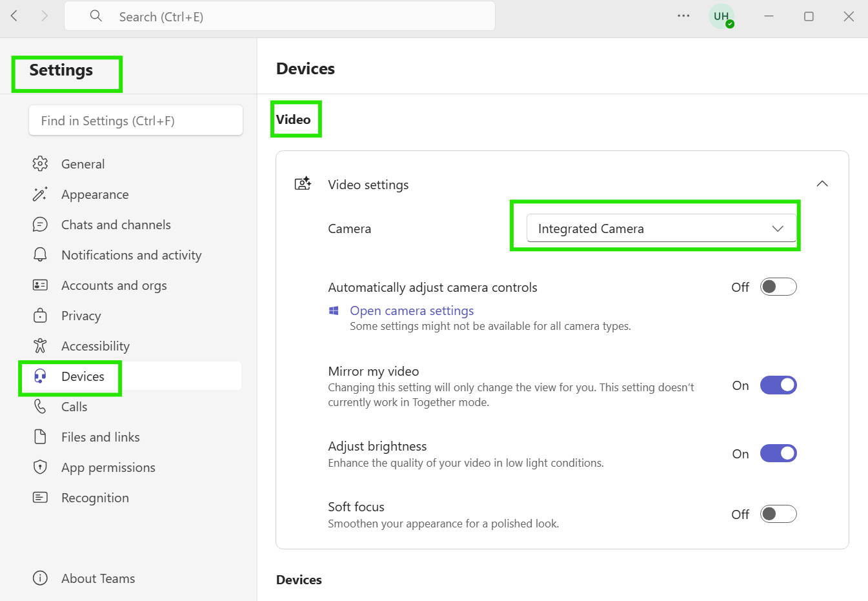Turn on the Soft focus toggle

pos(778,514)
